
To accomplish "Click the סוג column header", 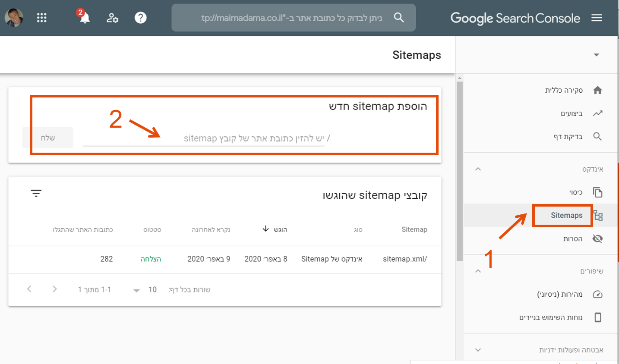I will coord(358,229).
